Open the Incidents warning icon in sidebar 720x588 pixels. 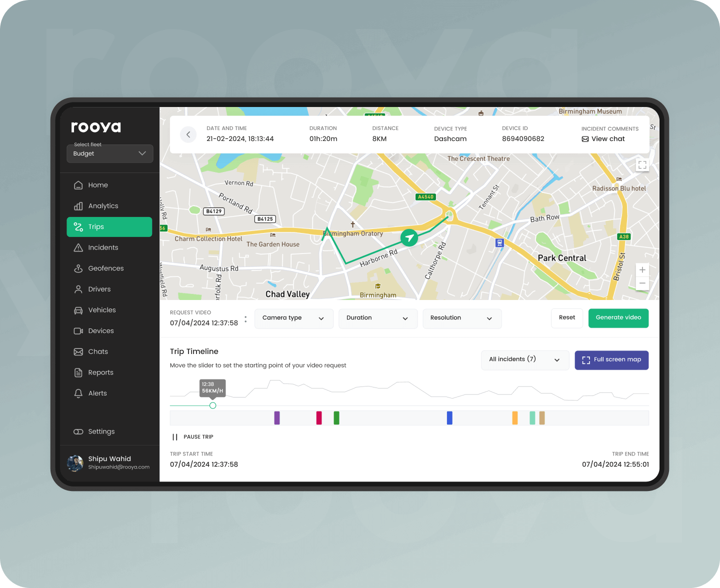click(x=78, y=247)
